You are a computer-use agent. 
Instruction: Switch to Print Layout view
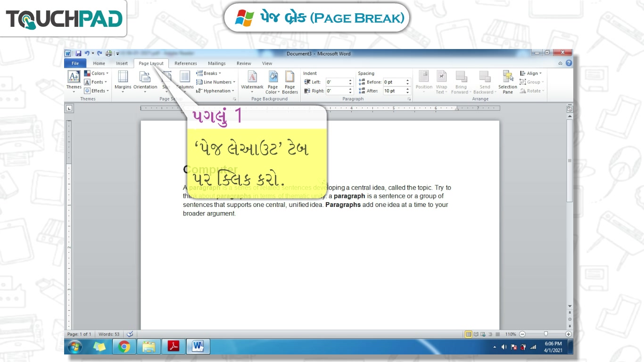(469, 334)
